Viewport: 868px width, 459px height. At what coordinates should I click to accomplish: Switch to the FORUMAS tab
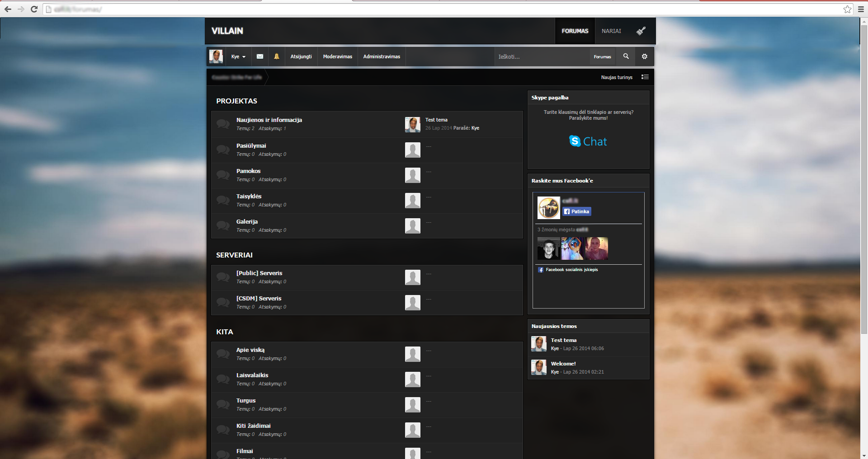tap(575, 31)
